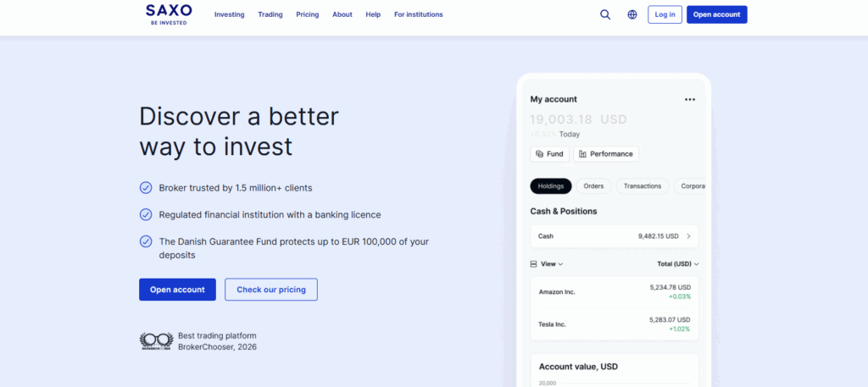Open the three-dot My account menu
The width and height of the screenshot is (868, 387).
click(689, 99)
